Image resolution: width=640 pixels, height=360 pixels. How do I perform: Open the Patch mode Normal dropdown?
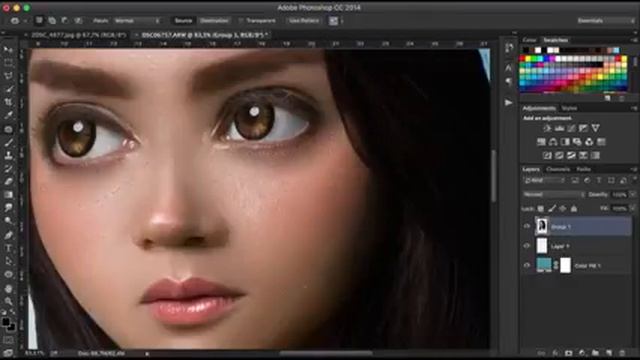pos(138,20)
